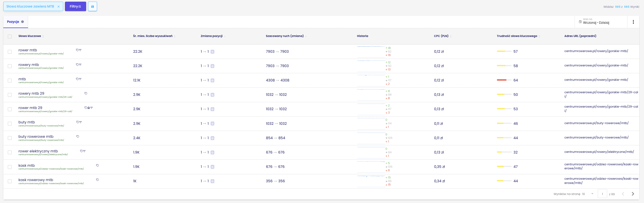Viewport: 644px width, 203px height.
Task: Click CPC value '0,35 zł' for 'kask mtb'
Action: [440, 167]
